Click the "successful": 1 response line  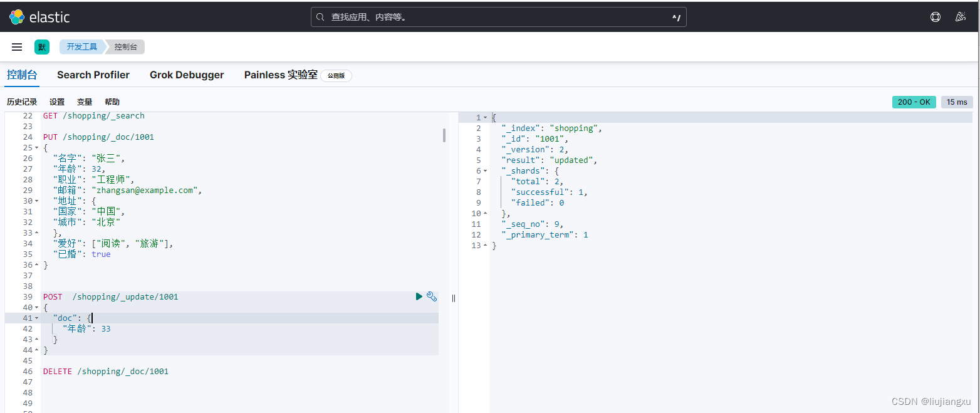(550, 192)
